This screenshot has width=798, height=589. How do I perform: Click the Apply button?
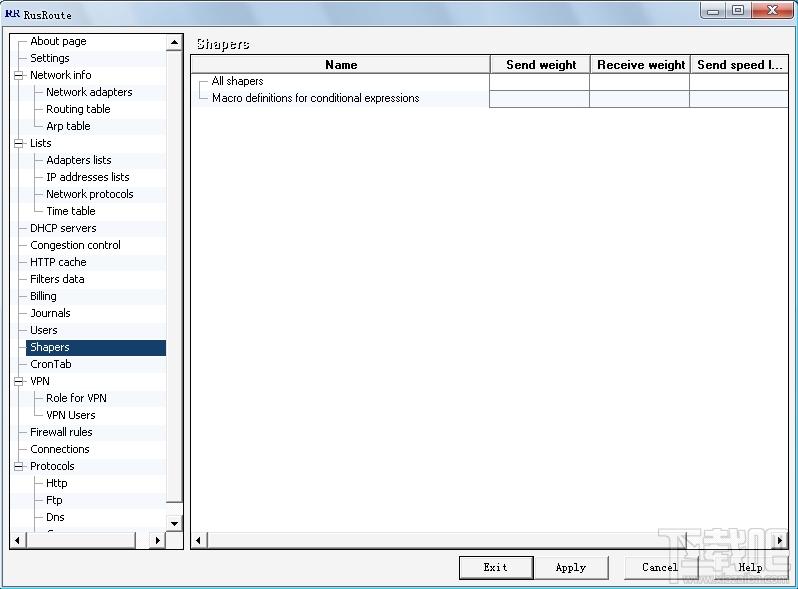pos(571,567)
